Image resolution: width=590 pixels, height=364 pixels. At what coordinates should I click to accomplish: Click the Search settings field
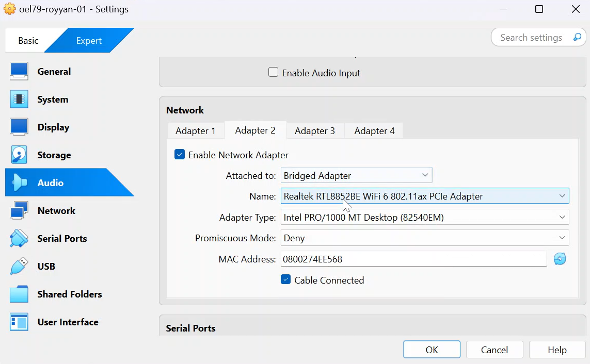(x=531, y=38)
